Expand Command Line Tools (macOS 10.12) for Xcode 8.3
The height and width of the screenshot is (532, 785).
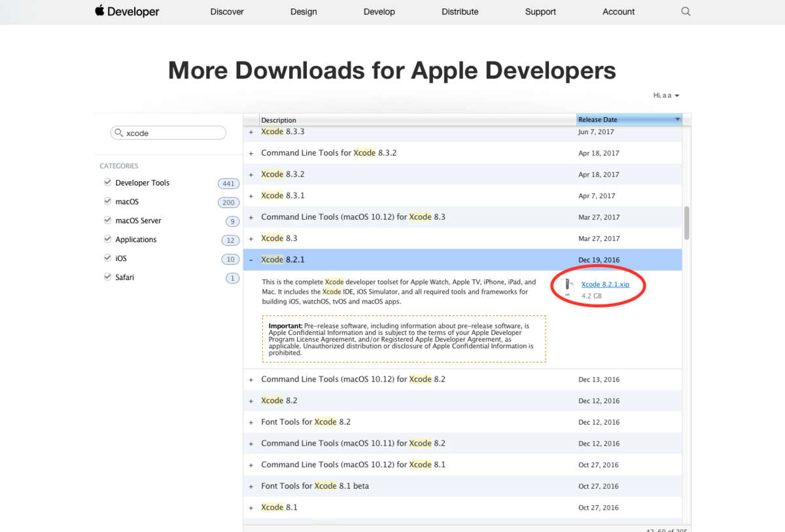[x=251, y=217]
